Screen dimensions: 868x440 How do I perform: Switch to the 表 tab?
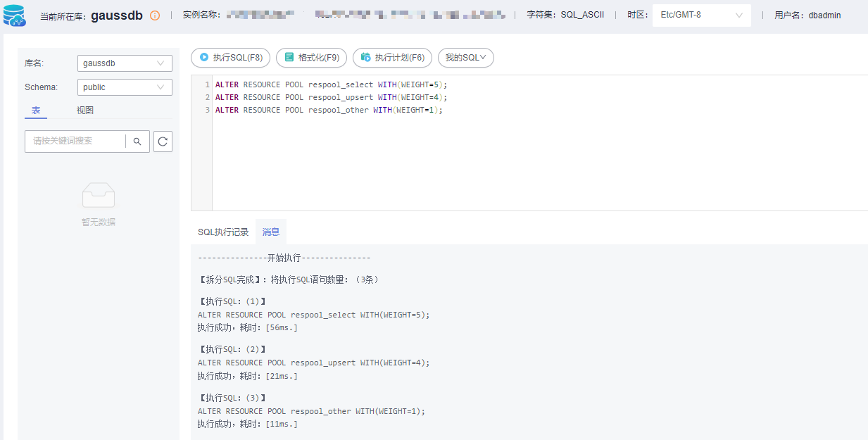point(36,111)
